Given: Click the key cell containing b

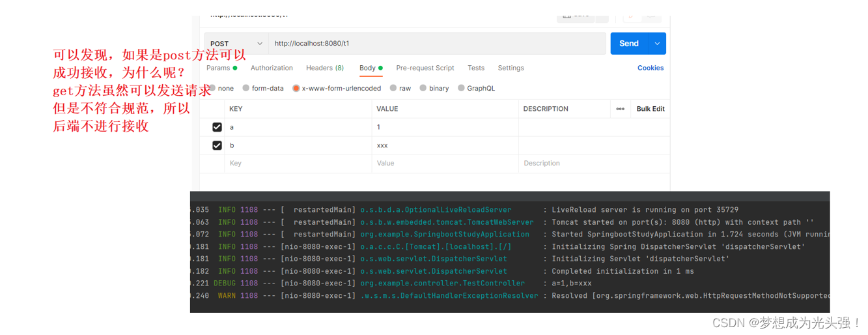Looking at the screenshot, I should 298,145.
